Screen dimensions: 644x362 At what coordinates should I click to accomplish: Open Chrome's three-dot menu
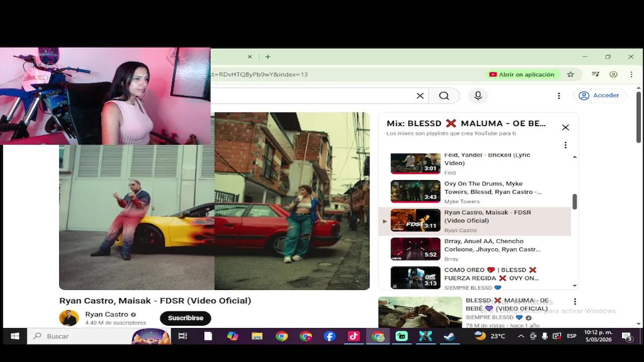pos(631,74)
